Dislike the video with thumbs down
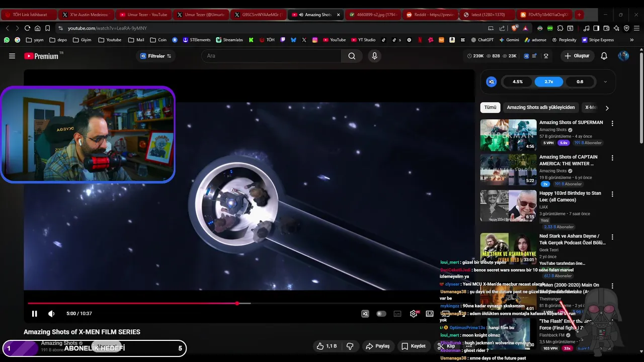This screenshot has height=362, width=644. point(350,346)
